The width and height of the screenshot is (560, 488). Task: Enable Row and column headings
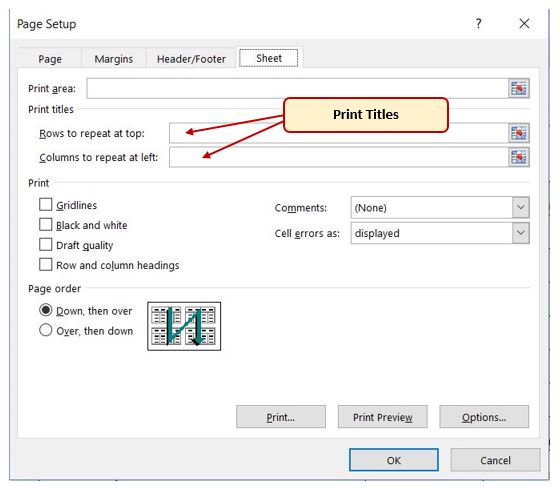coord(46,265)
